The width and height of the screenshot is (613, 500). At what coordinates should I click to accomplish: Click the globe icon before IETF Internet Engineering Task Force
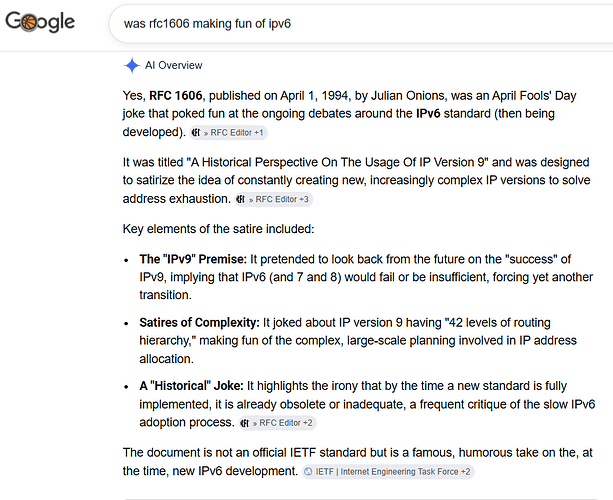click(x=308, y=472)
